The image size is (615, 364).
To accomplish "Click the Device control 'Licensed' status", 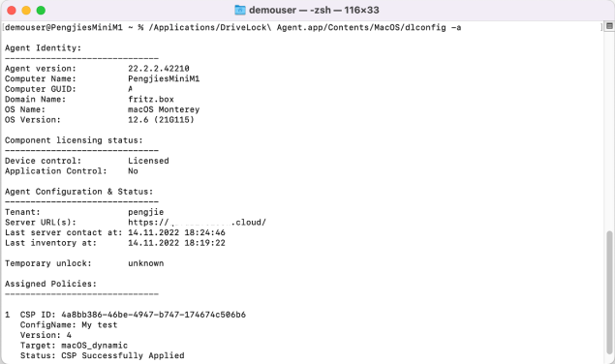I will pyautogui.click(x=148, y=161).
